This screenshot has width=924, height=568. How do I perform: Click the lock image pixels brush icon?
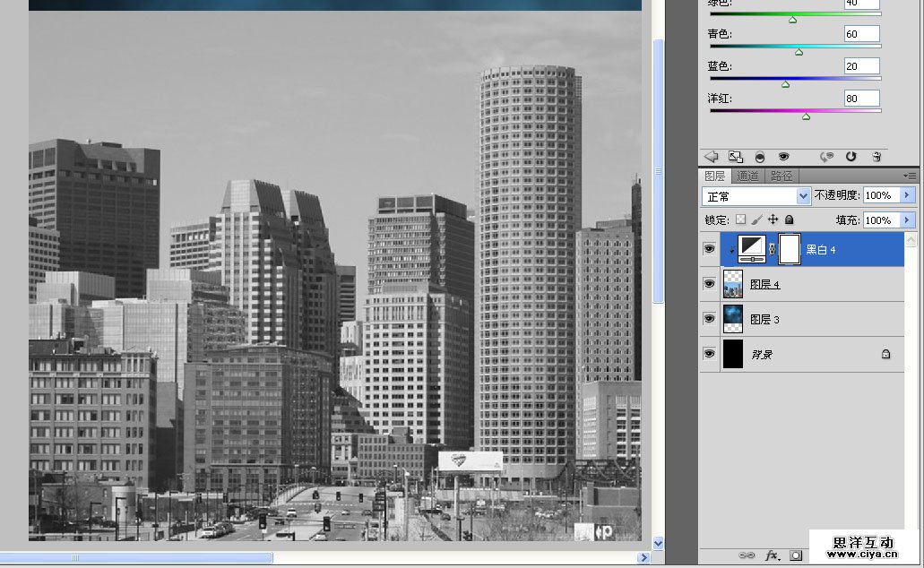coord(756,219)
